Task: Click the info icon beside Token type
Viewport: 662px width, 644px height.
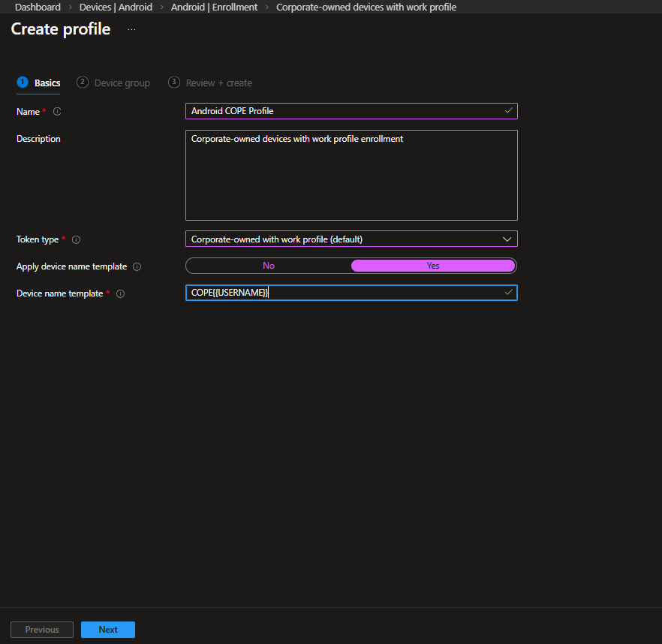Action: point(76,239)
